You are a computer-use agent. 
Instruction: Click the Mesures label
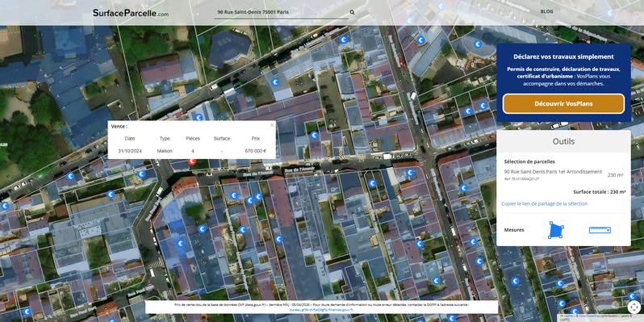[x=514, y=230]
